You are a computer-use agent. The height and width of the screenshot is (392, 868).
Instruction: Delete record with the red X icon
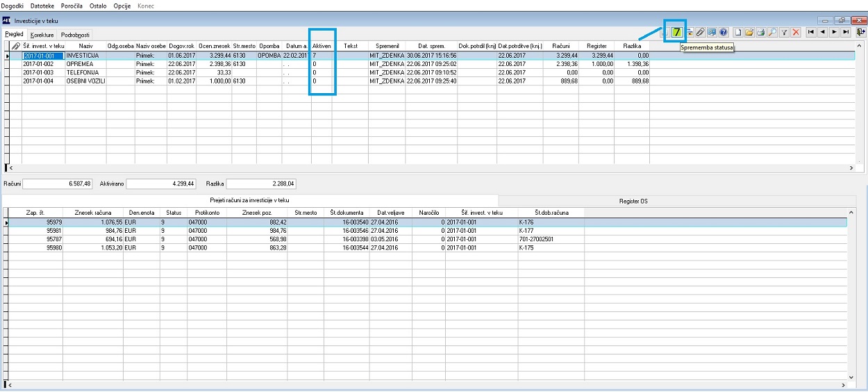[x=796, y=32]
